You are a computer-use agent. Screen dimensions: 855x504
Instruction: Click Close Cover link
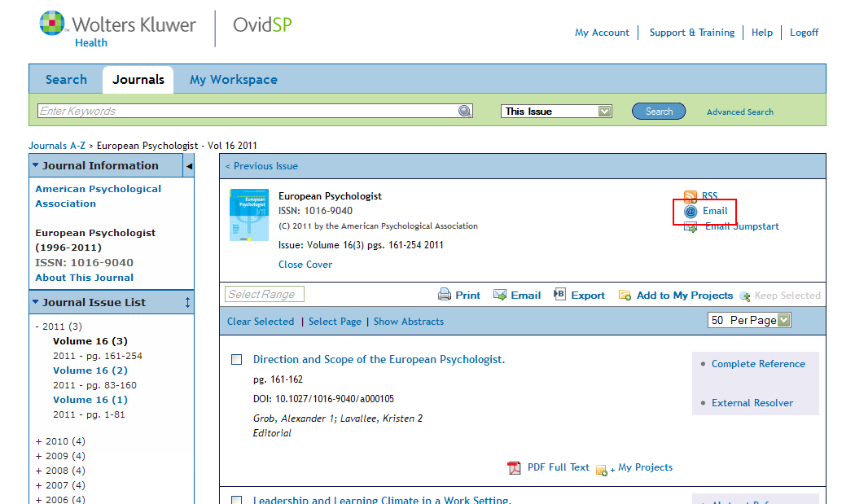tap(305, 265)
